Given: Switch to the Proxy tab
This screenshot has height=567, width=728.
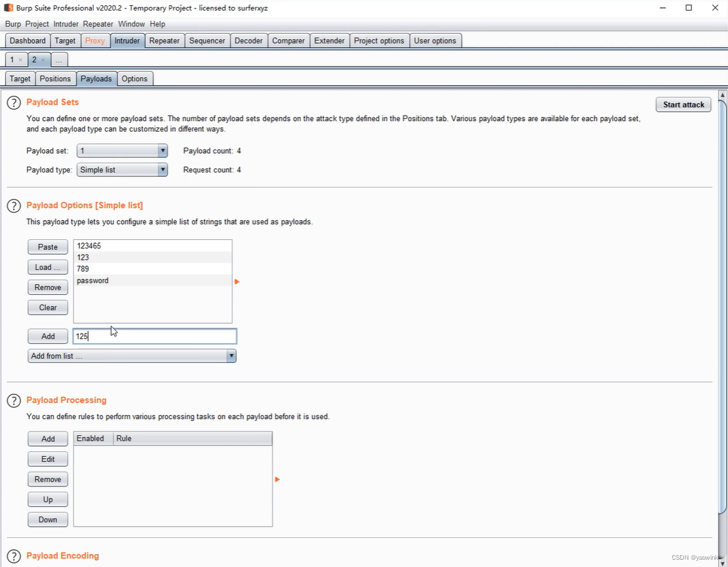Looking at the screenshot, I should tap(95, 41).
